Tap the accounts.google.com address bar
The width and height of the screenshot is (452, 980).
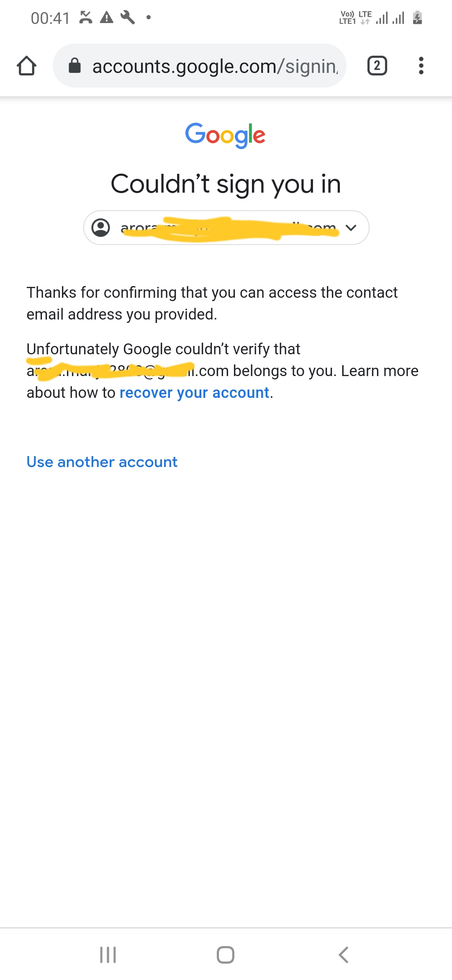click(200, 66)
